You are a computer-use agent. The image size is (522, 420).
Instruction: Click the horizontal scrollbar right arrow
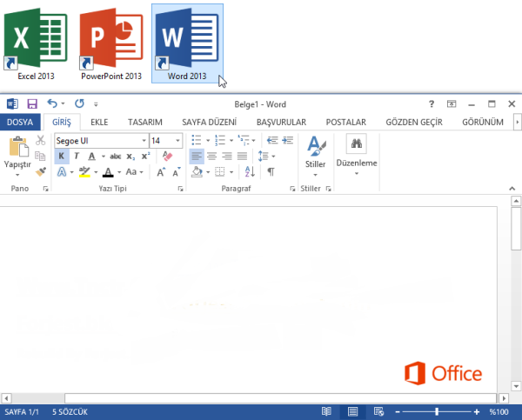504,398
